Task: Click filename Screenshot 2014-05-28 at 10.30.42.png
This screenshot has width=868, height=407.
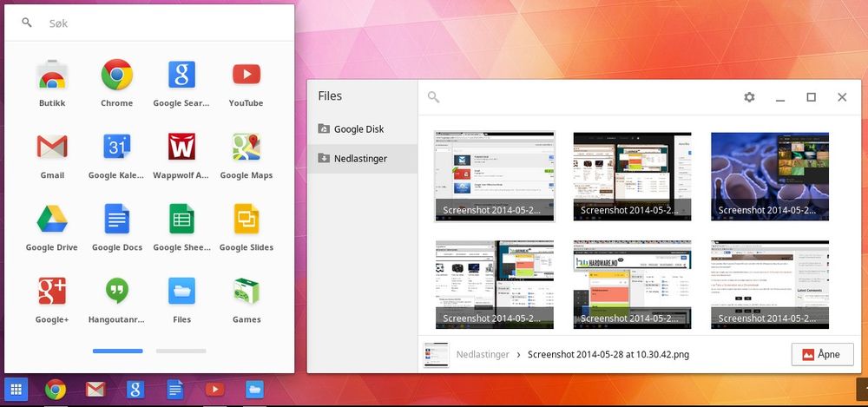Action: pyautogui.click(x=608, y=354)
